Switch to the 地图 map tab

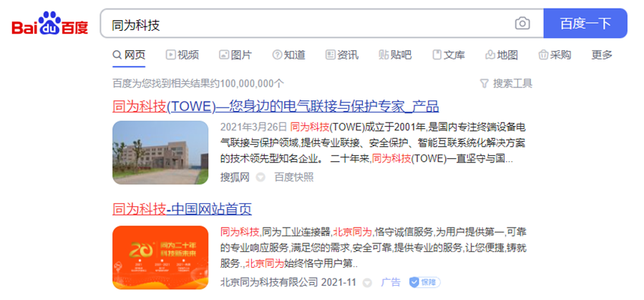502,54
